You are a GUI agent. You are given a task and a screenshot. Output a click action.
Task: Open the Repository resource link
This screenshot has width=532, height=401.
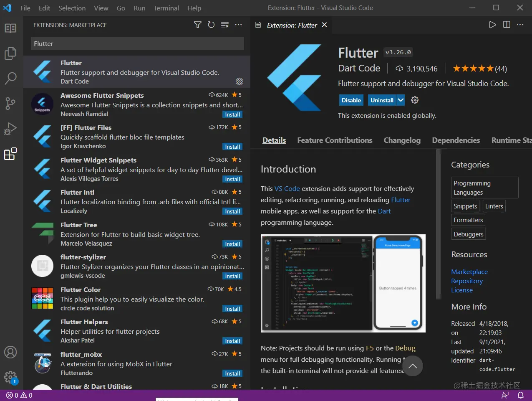[467, 281]
